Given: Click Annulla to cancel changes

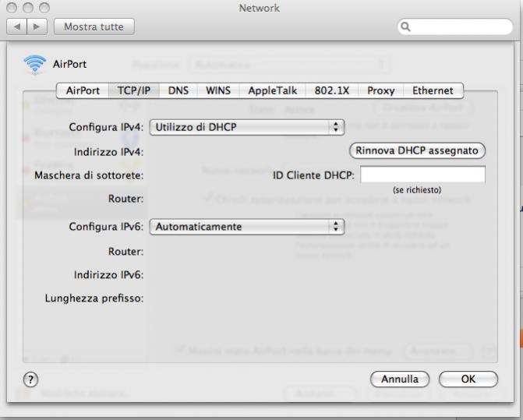Looking at the screenshot, I should (x=400, y=379).
